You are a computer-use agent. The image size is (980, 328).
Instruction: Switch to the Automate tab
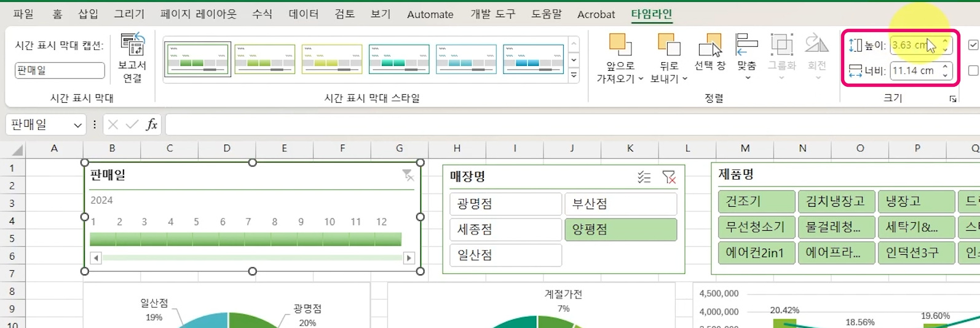tap(430, 14)
